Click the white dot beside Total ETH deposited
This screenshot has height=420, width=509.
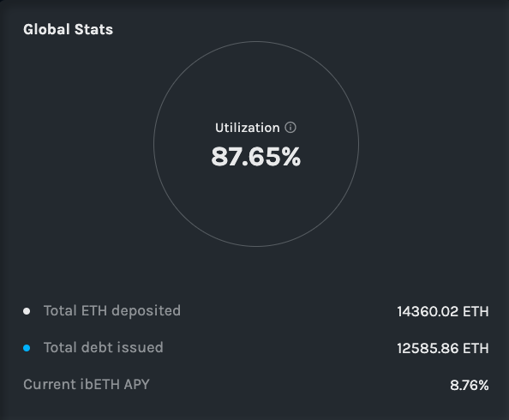coord(27,311)
